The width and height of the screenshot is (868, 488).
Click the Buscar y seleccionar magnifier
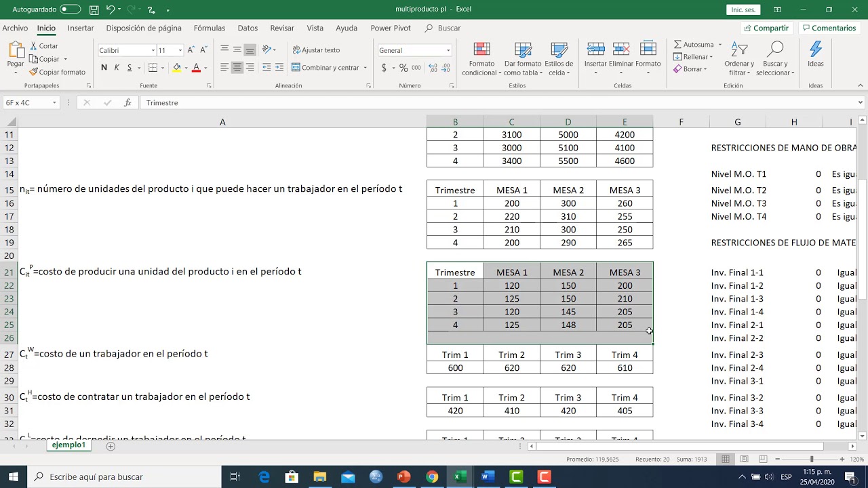(774, 49)
